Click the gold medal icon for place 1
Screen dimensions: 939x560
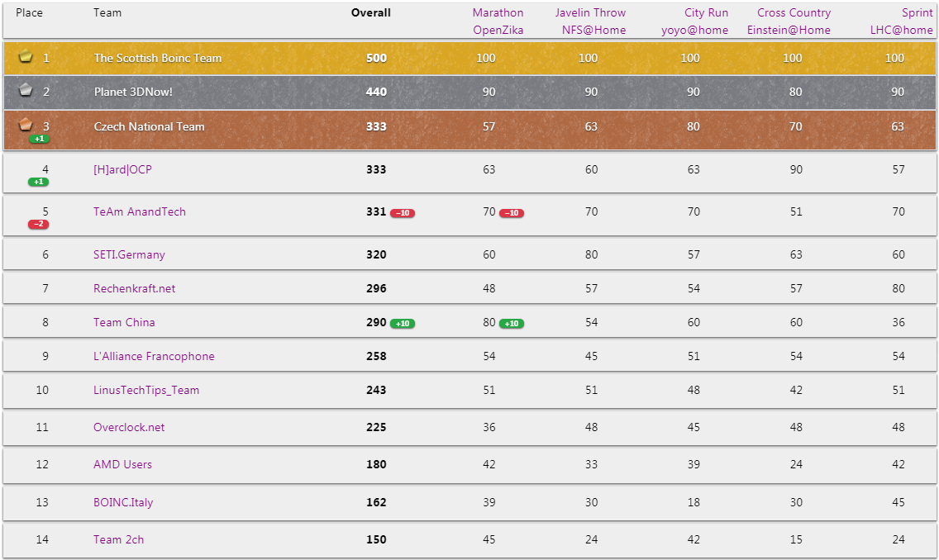(x=25, y=56)
